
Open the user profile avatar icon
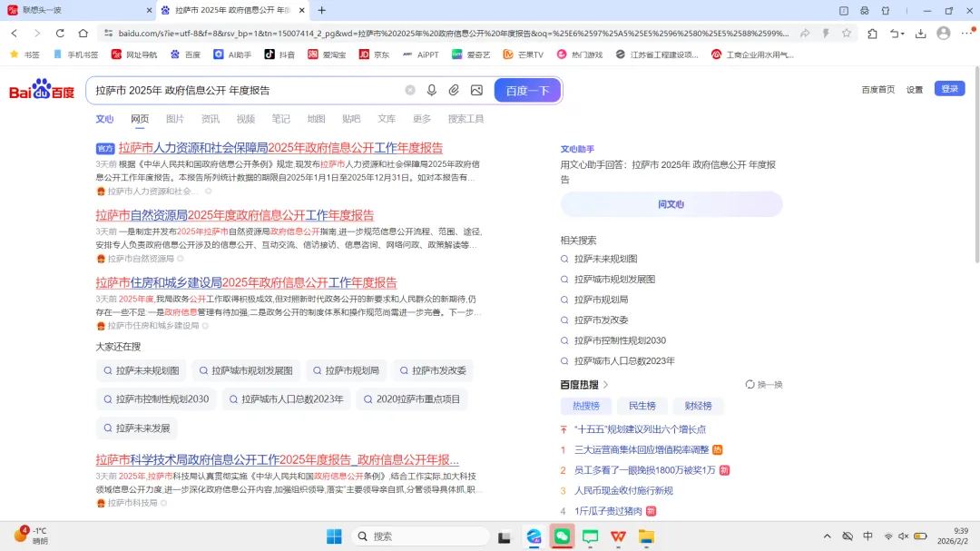944,34
